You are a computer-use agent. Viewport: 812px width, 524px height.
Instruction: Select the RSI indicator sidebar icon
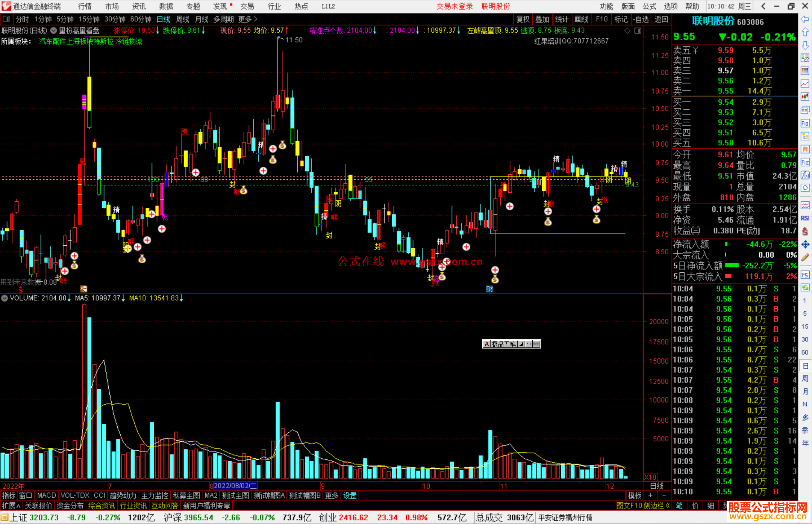pos(805,218)
